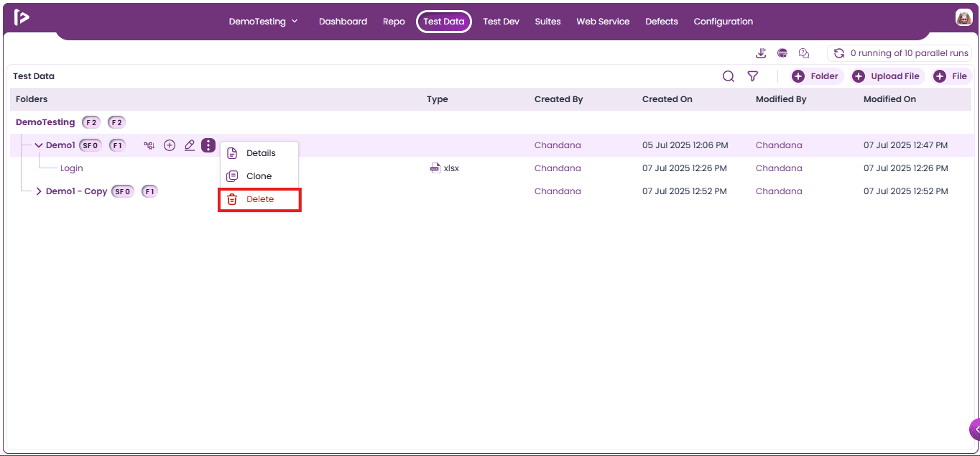Open the Defects tab
This screenshot has width=980, height=456.
(x=662, y=22)
